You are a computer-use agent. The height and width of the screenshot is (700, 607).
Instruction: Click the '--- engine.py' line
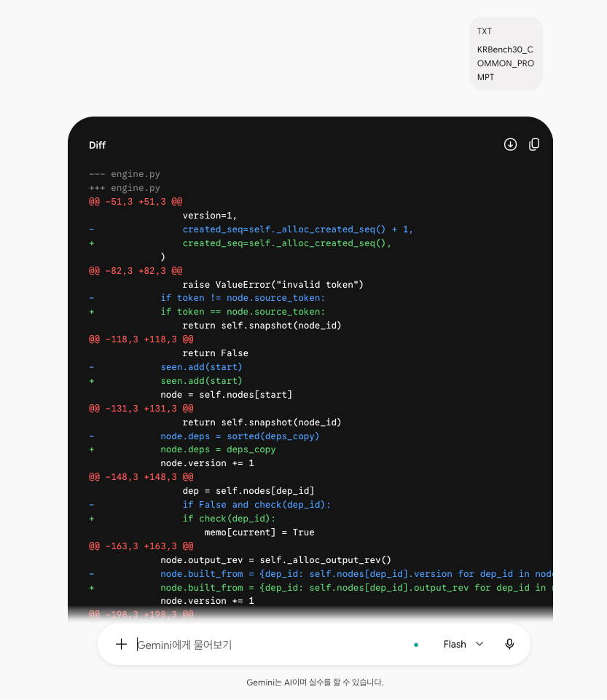click(x=124, y=174)
